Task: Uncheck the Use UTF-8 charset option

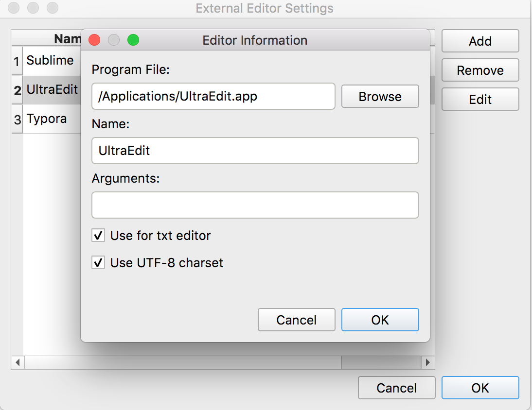Action: (98, 263)
